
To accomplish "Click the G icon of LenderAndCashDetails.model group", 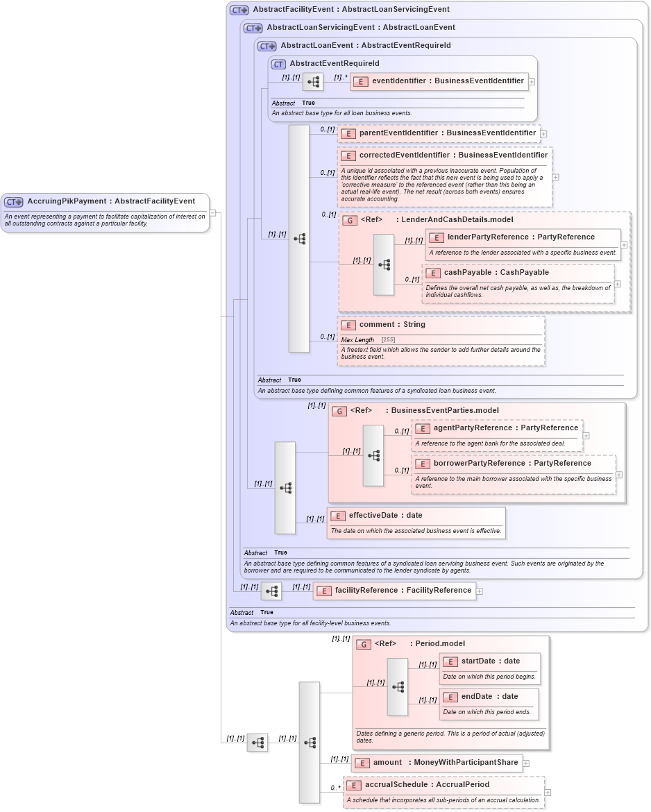I will [348, 221].
